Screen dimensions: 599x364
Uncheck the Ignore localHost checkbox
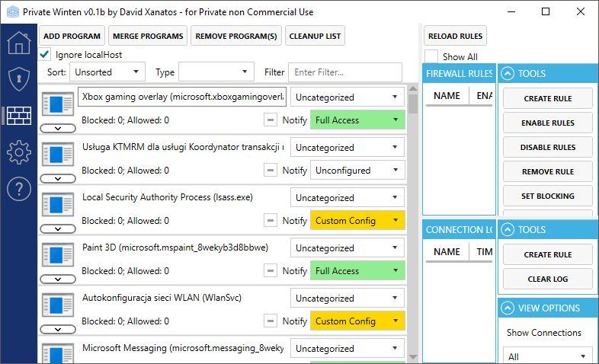44,55
